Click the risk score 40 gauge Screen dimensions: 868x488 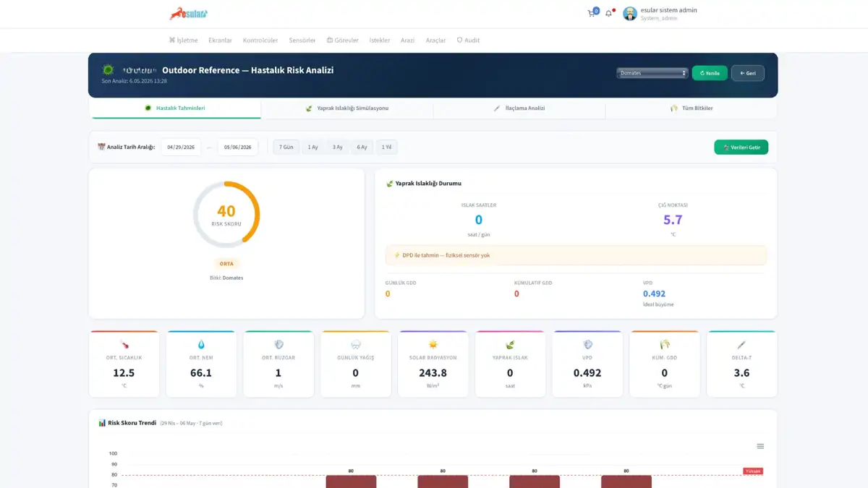pos(226,215)
